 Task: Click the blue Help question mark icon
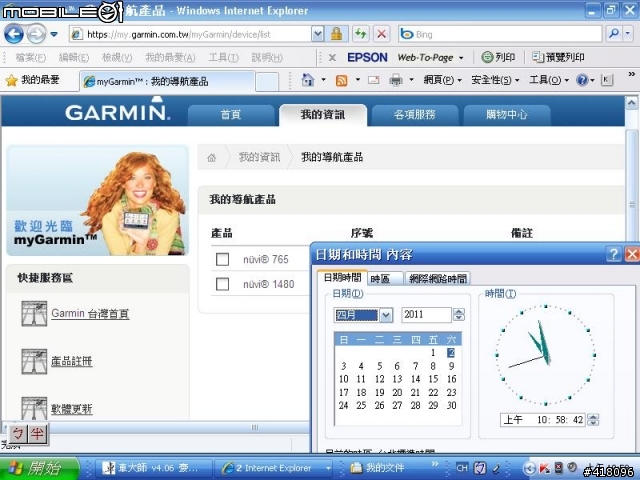[x=582, y=80]
